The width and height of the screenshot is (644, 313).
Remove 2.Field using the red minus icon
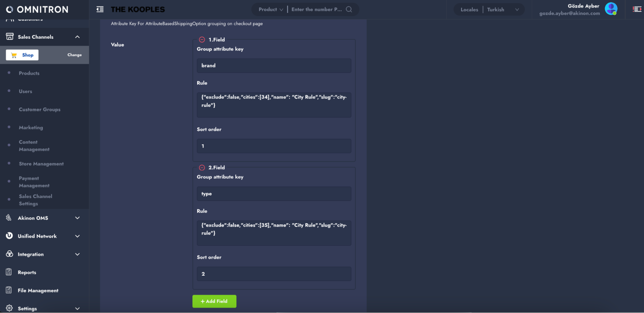tap(202, 167)
